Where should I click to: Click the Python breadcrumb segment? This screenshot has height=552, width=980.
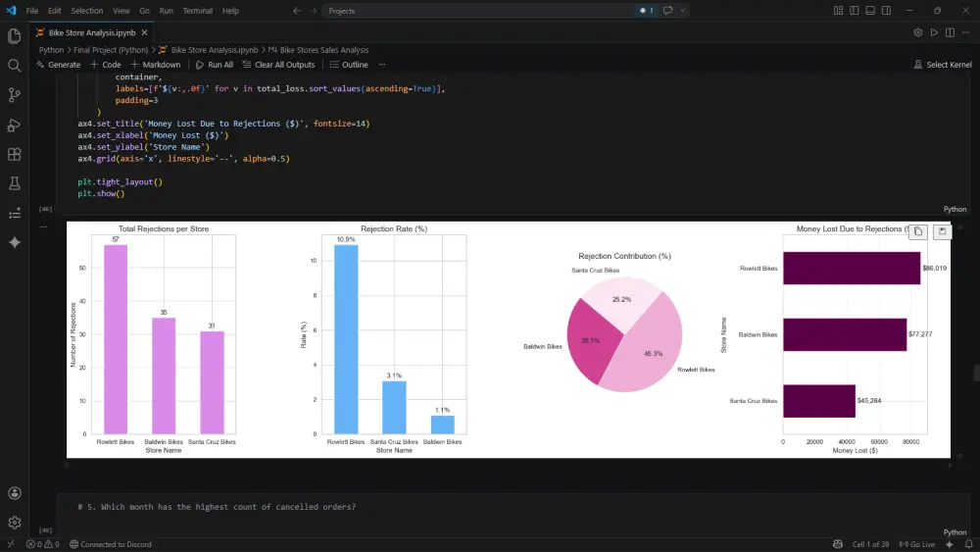coord(51,50)
